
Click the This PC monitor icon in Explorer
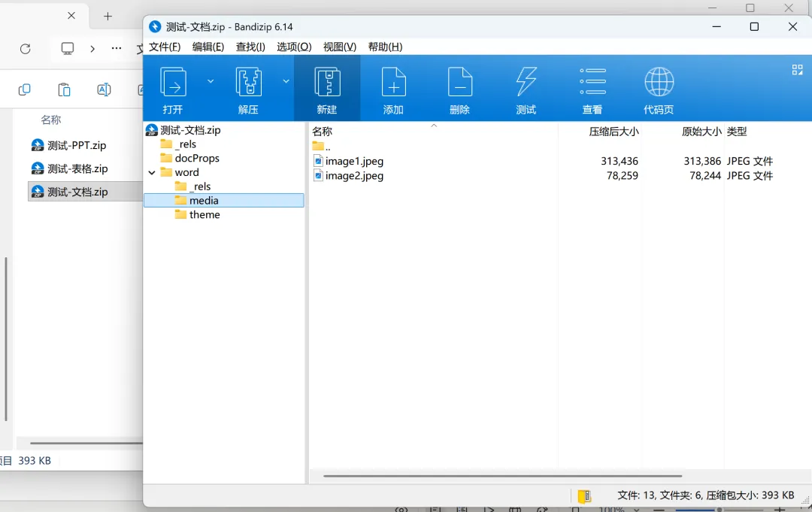tap(68, 49)
